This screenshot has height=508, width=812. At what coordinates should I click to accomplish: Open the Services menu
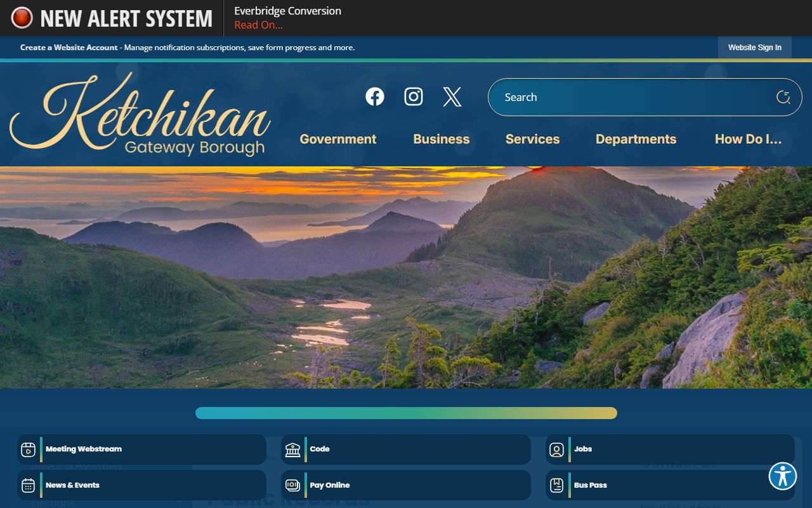pos(533,139)
